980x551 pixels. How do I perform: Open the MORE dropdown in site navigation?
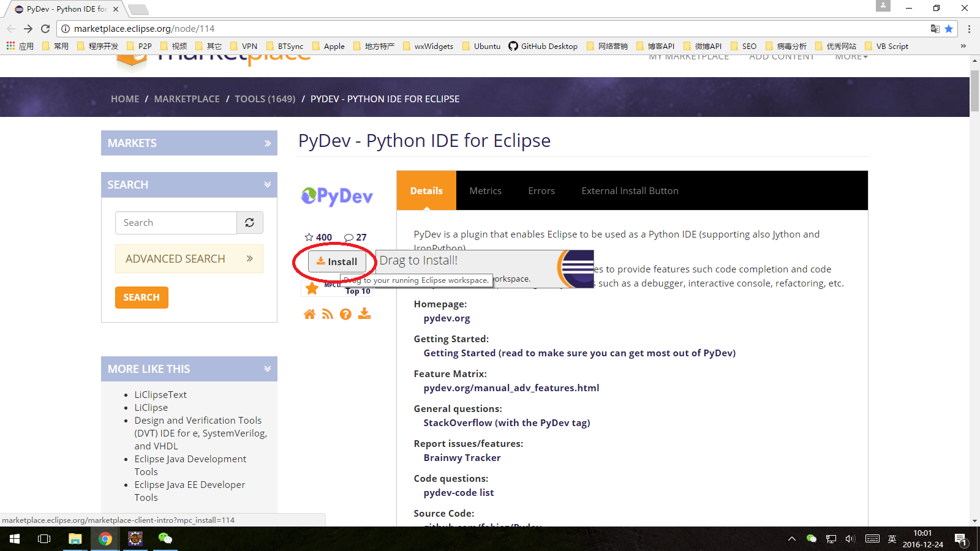pyautogui.click(x=851, y=57)
